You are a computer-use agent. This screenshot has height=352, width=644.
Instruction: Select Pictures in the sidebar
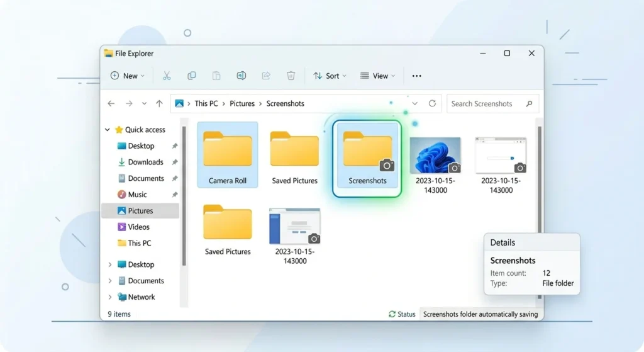point(140,210)
